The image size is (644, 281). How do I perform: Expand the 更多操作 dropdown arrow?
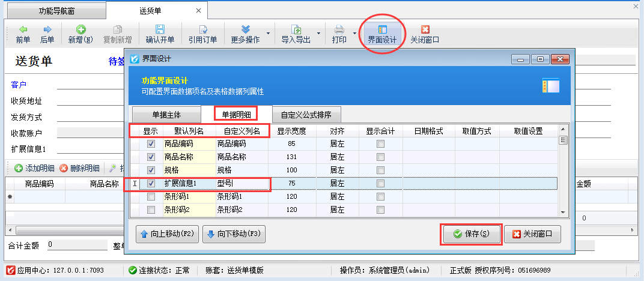tap(268, 34)
